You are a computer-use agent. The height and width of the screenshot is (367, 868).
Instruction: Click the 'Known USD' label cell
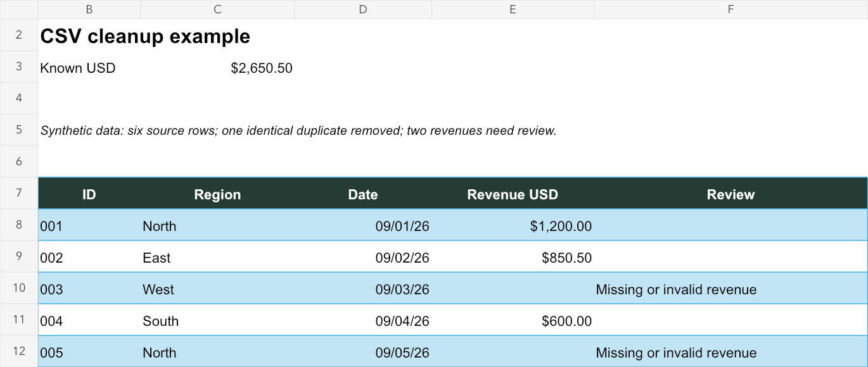click(89, 66)
